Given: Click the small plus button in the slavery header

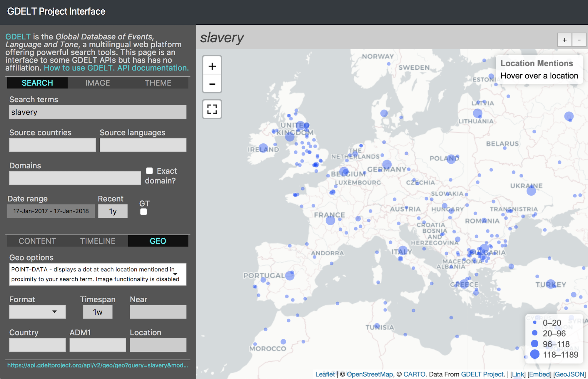Looking at the screenshot, I should [564, 40].
